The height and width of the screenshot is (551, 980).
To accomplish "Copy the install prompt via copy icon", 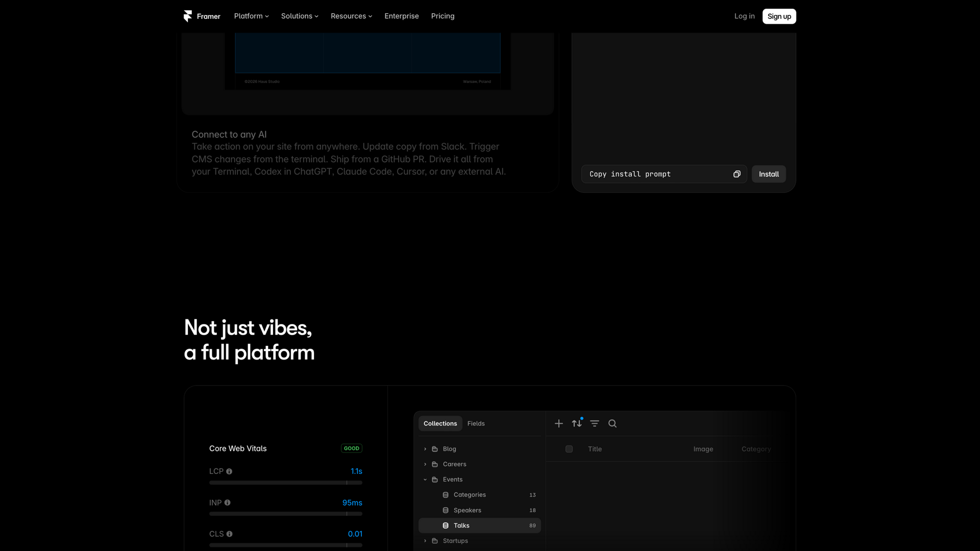I will pos(737,174).
